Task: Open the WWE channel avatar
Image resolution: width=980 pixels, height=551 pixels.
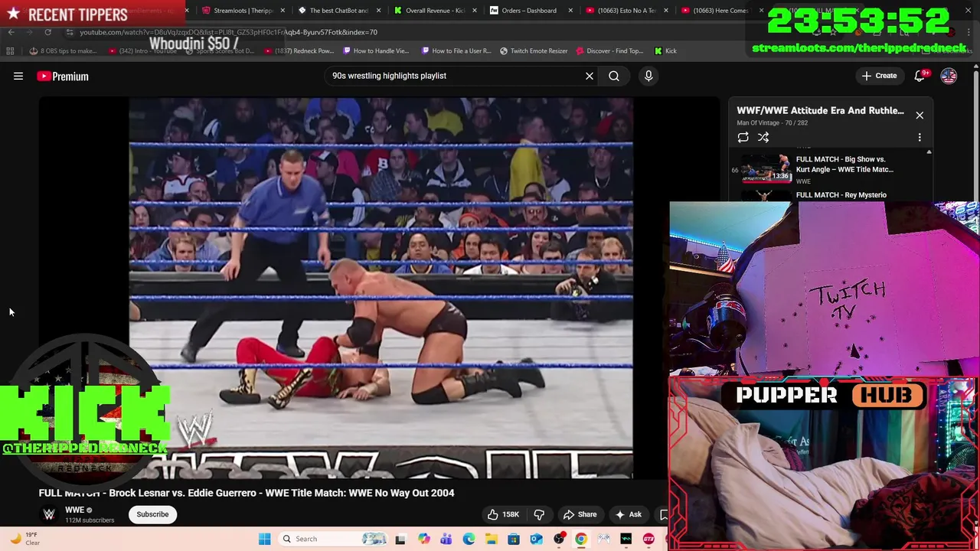Action: (49, 514)
